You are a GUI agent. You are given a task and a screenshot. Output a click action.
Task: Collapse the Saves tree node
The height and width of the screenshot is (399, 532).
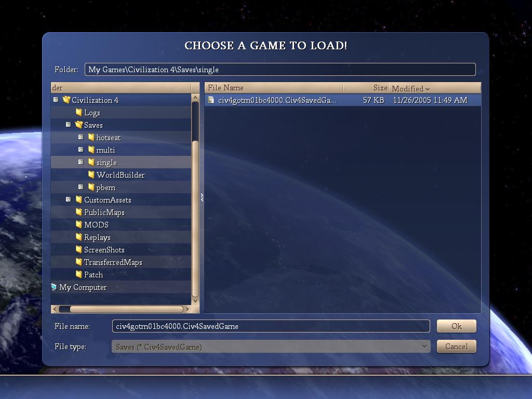point(68,125)
